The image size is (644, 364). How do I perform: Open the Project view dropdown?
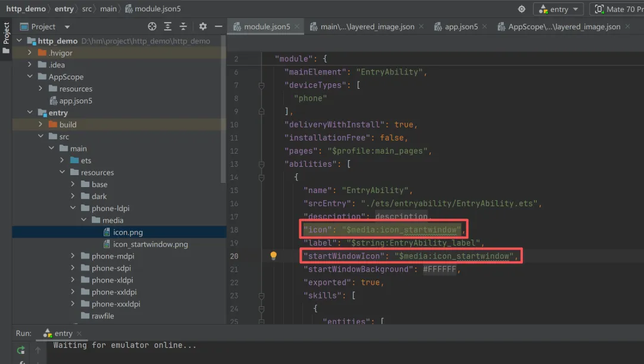tap(67, 27)
